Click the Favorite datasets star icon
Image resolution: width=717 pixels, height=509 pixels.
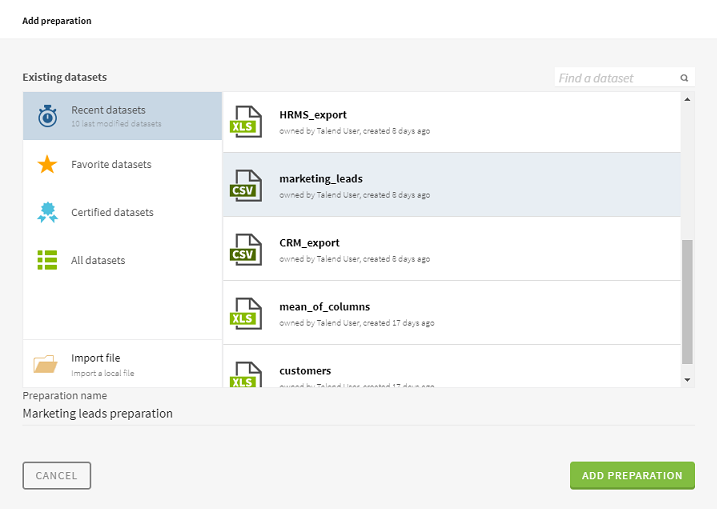47,164
